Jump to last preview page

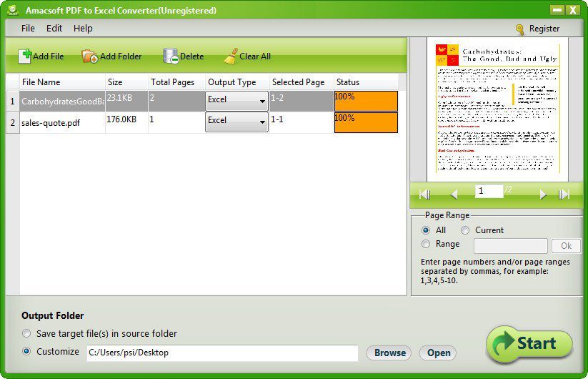pyautogui.click(x=564, y=195)
